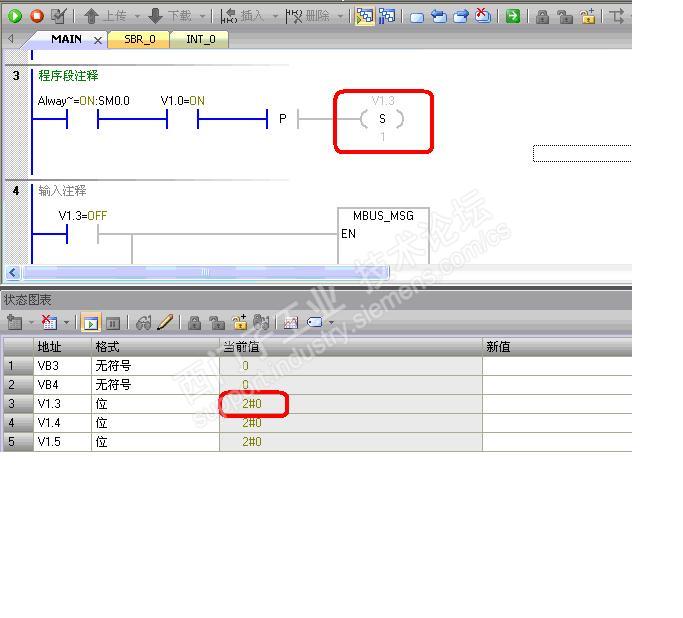Go to the next bookmark icon

[x=461, y=17]
